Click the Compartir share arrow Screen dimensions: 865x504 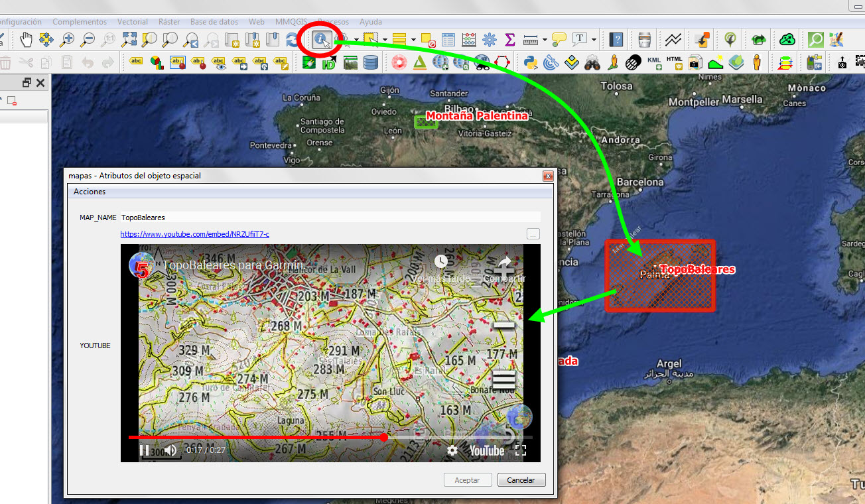[x=504, y=264]
